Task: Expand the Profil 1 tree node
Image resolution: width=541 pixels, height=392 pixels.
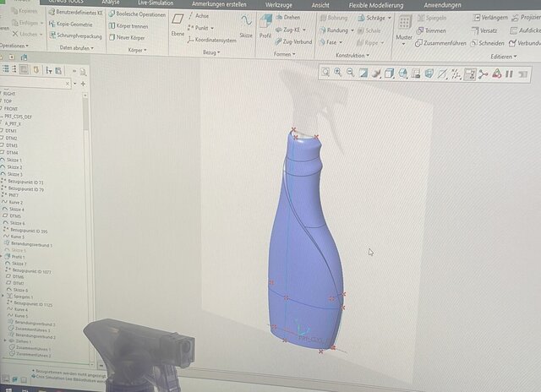Action: coord(2,256)
